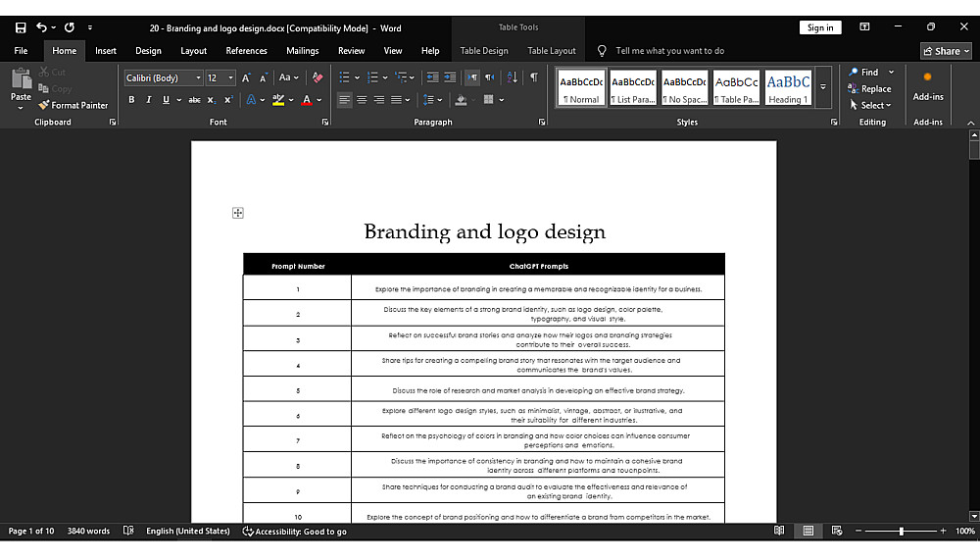Save the document with the floppy icon
This screenshot has height=560, width=980.
click(21, 27)
